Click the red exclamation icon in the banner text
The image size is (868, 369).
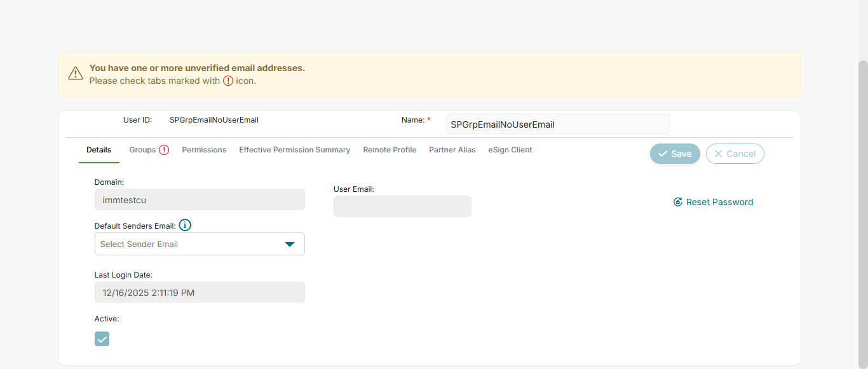[x=228, y=81]
